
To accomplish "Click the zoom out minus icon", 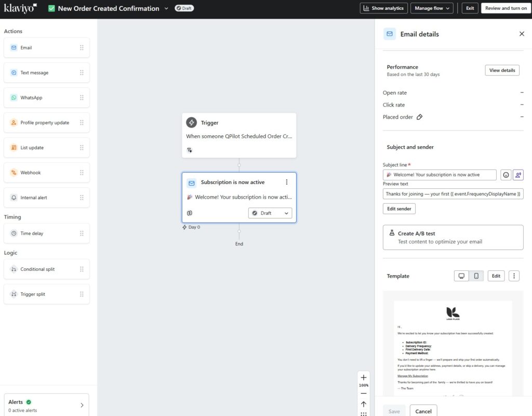I will tap(364, 394).
